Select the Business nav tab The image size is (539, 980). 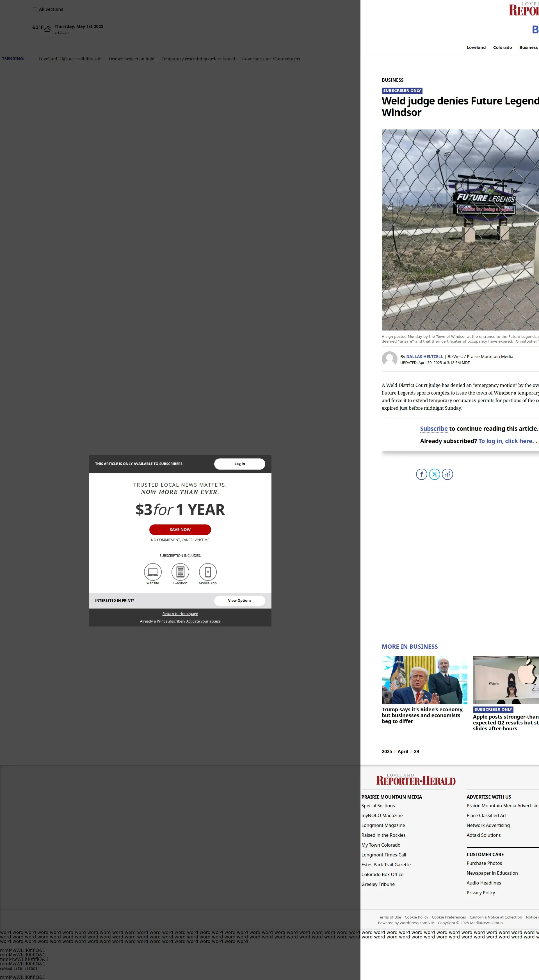529,47
